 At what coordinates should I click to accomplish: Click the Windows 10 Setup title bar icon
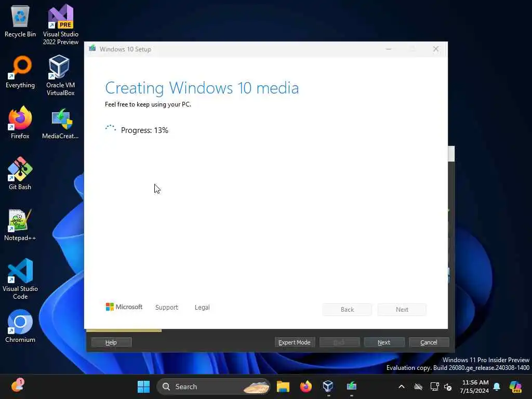(92, 48)
